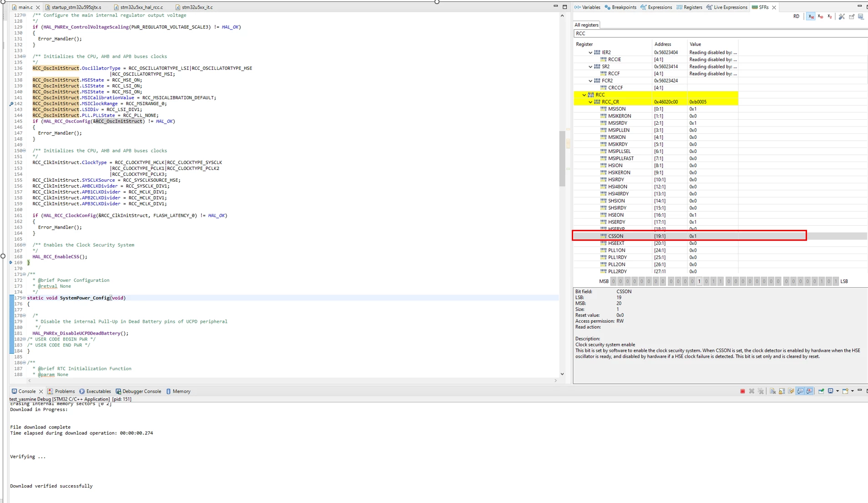Toggle console Word Wrap
This screenshot has height=503, width=868.
[791, 391]
